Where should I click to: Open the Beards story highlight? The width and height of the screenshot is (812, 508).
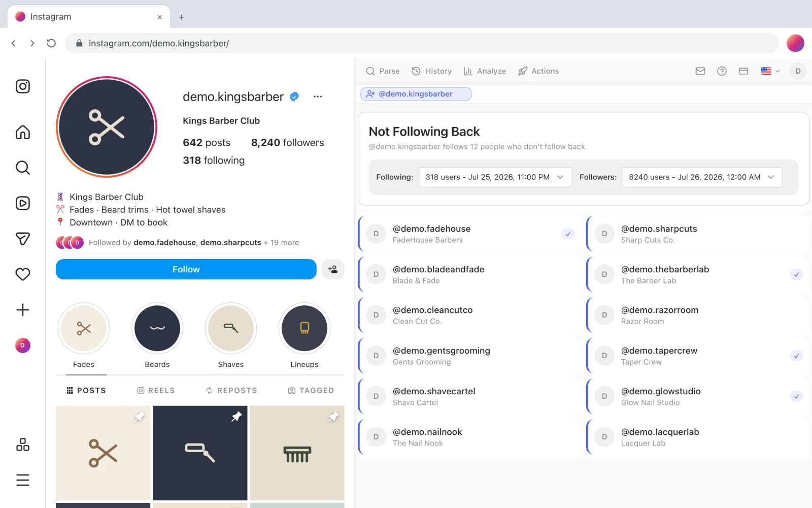point(157,336)
